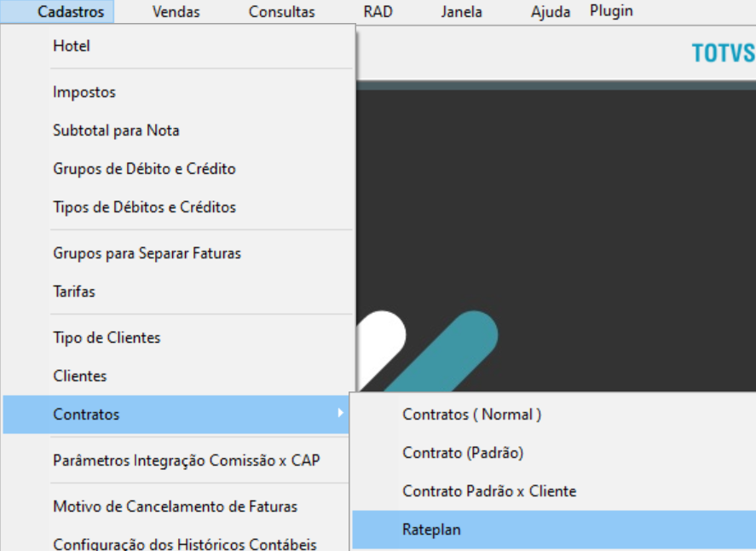756x551 pixels.
Task: Choose Contrato (Padrão) submenu item
Action: pos(555,453)
